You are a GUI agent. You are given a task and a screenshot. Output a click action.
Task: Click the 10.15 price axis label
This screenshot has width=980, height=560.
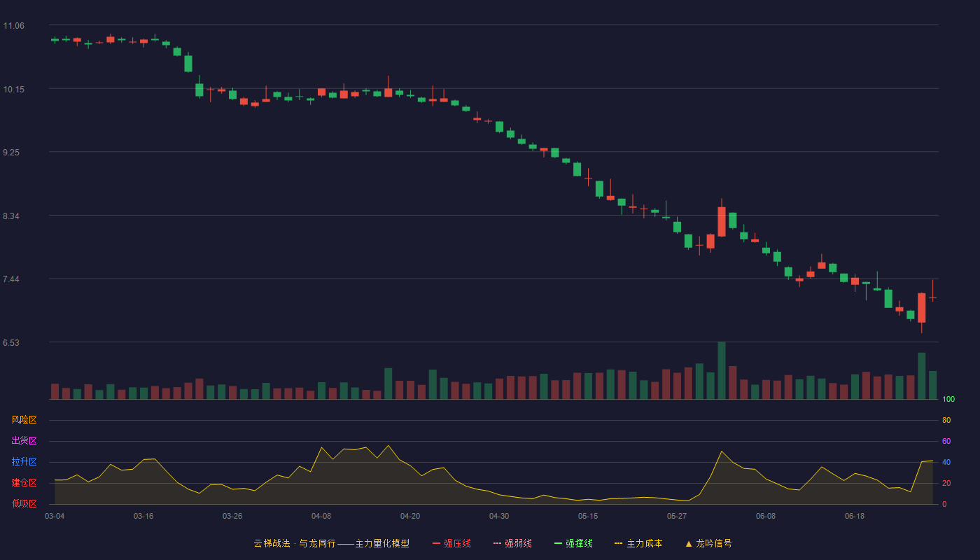click(13, 90)
